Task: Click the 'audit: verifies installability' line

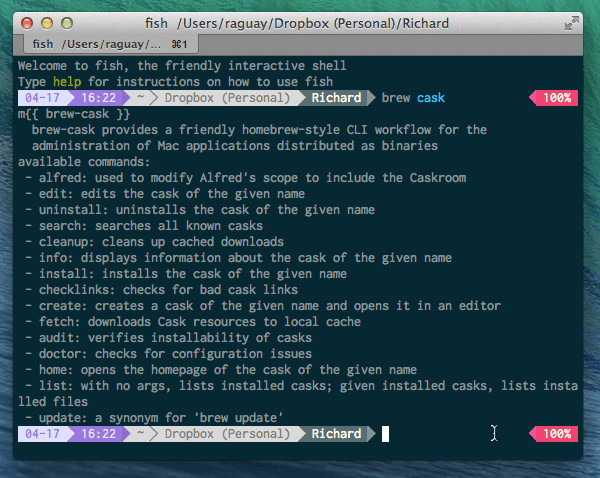Action: (x=168, y=338)
